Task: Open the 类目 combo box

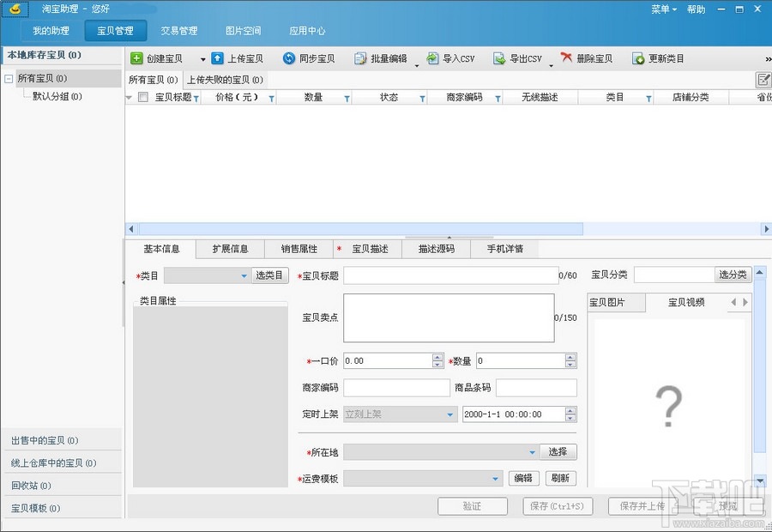Action: (x=207, y=275)
